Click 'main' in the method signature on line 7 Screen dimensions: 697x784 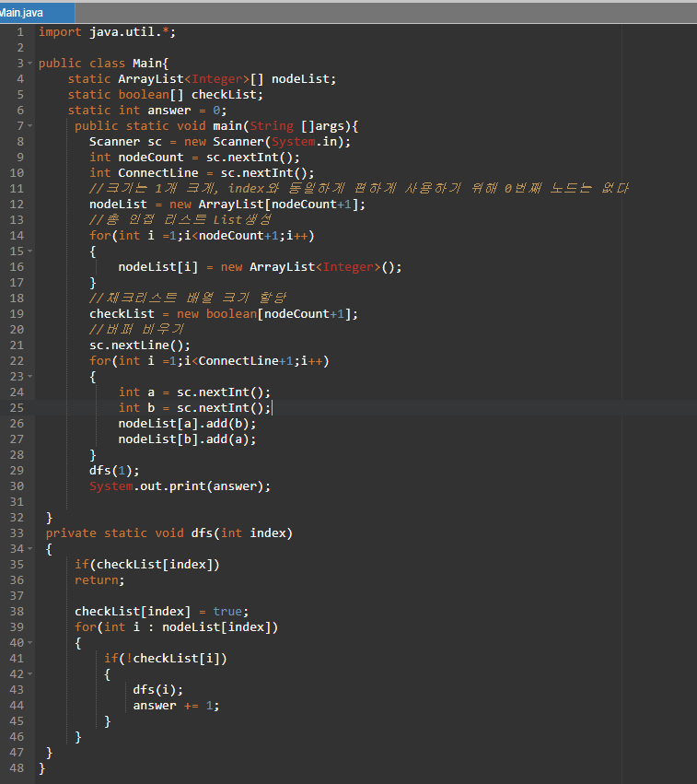pos(227,126)
